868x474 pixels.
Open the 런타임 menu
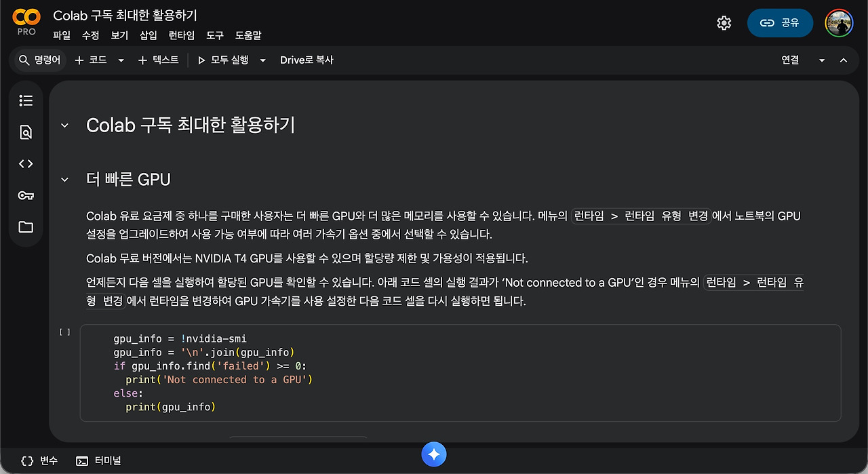tap(182, 35)
